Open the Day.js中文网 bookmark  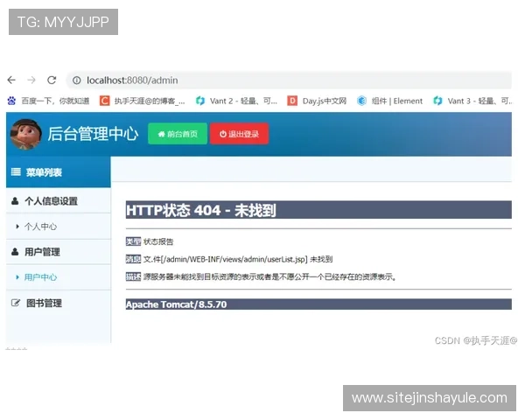click(x=317, y=101)
